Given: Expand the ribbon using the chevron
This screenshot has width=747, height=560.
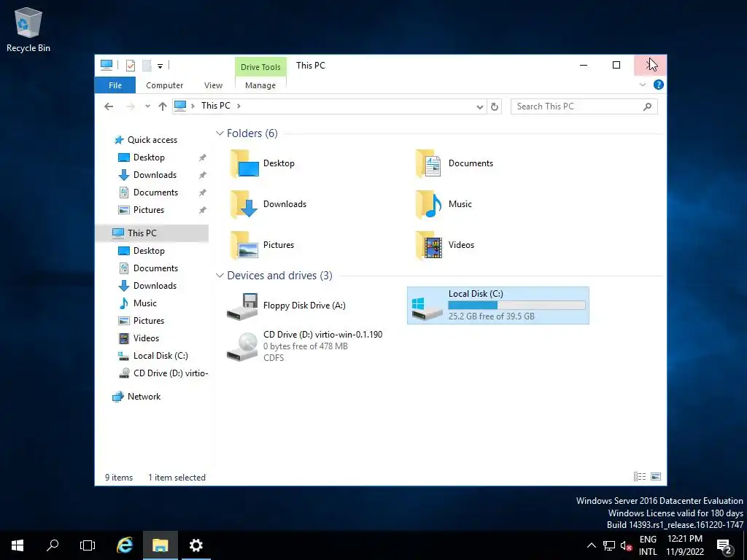Looking at the screenshot, I should click(642, 85).
